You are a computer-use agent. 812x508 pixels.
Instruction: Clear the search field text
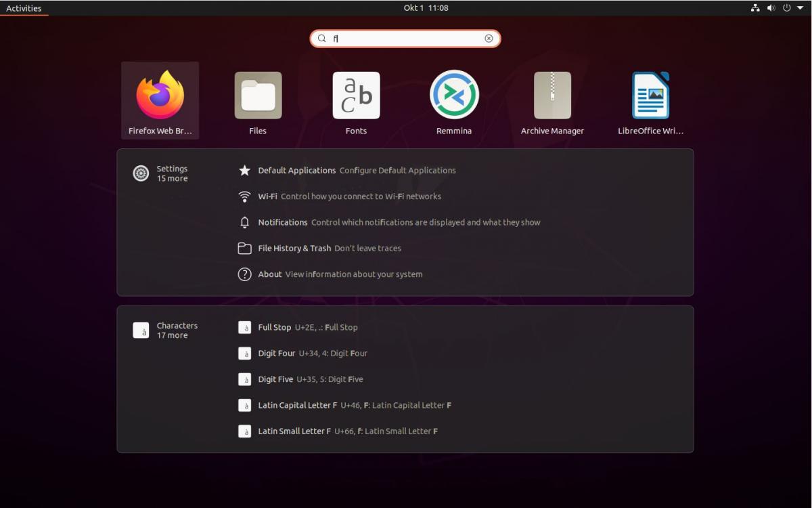(x=489, y=39)
